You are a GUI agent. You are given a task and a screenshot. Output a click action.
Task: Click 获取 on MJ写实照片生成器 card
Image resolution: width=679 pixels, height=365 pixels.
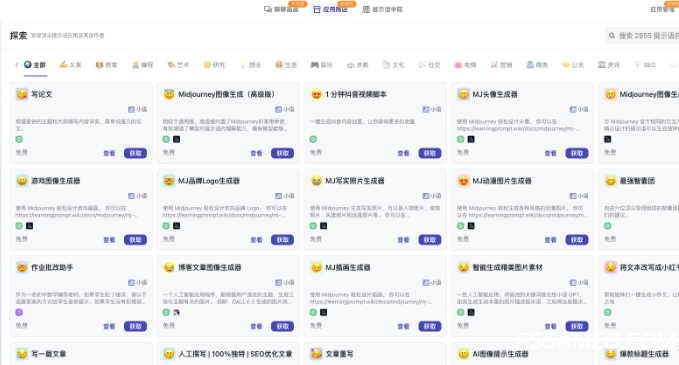(430, 239)
